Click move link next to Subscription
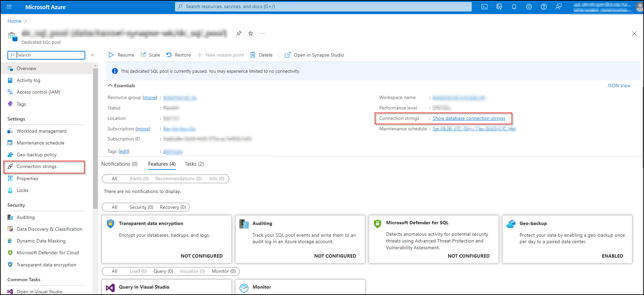 pyautogui.click(x=143, y=129)
